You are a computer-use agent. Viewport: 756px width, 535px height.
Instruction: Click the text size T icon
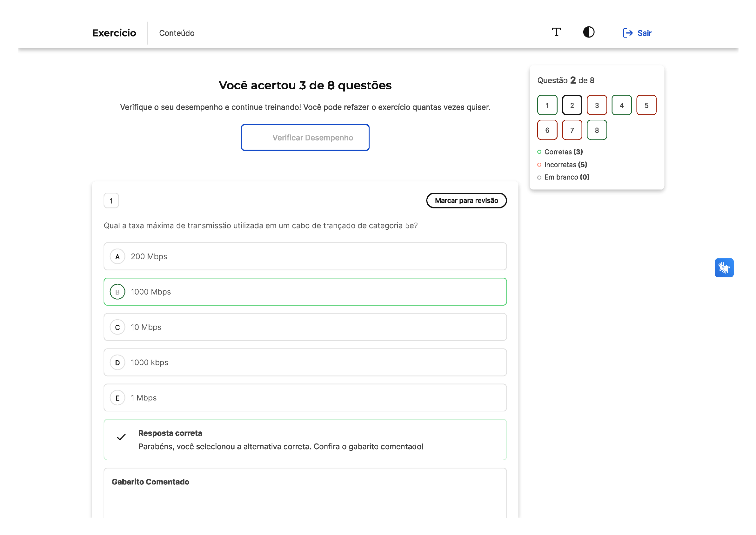point(556,32)
